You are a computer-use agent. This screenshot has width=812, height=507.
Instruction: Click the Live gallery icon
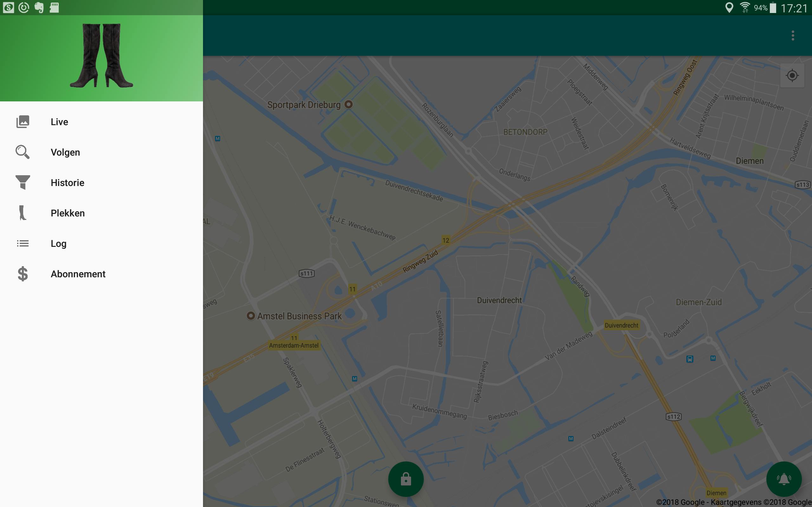(23, 122)
